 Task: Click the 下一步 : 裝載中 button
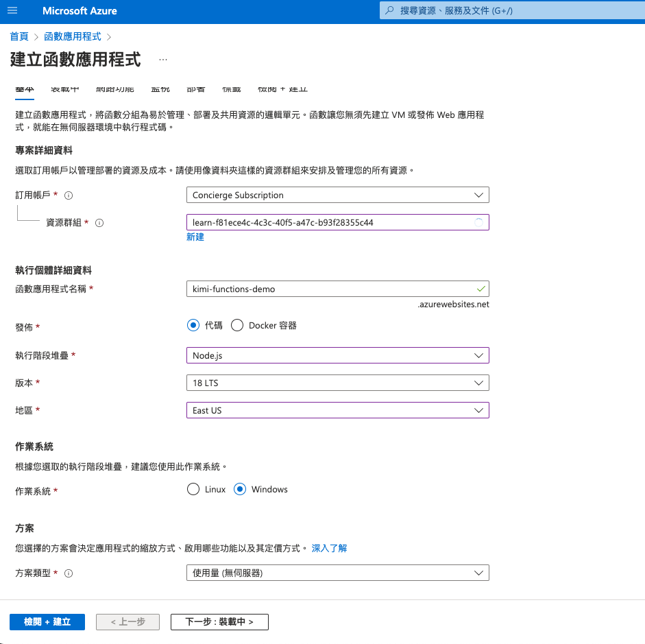click(219, 622)
